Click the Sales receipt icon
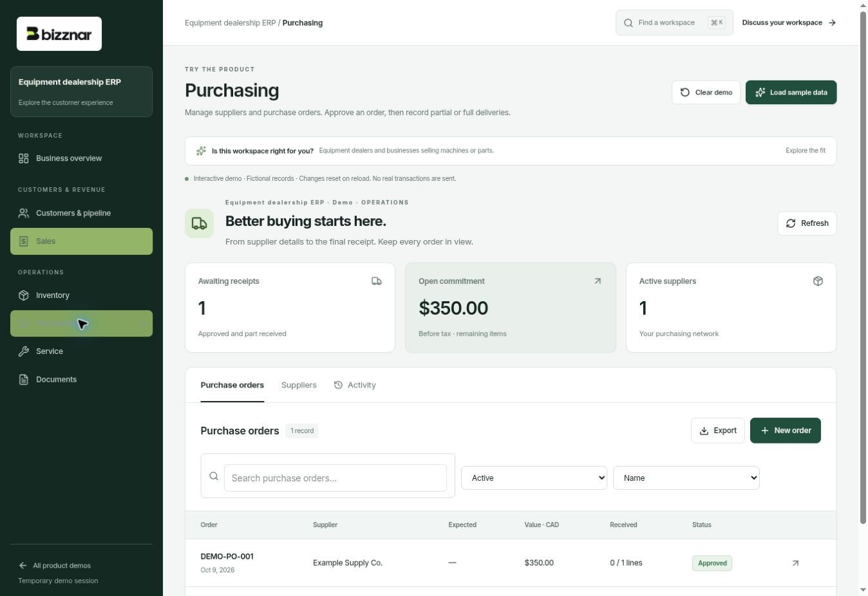Screen dimensions: 868x596 tap(24, 241)
